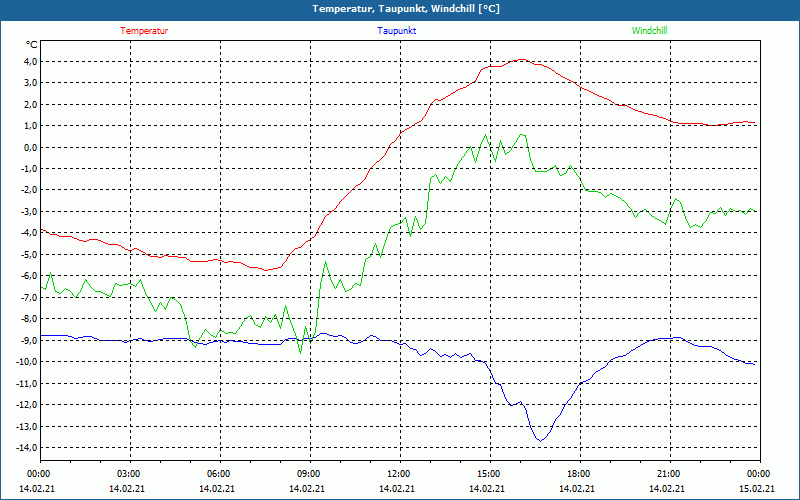Click the -7,0 y-axis value
The width and height of the screenshot is (800, 500).
point(29,297)
